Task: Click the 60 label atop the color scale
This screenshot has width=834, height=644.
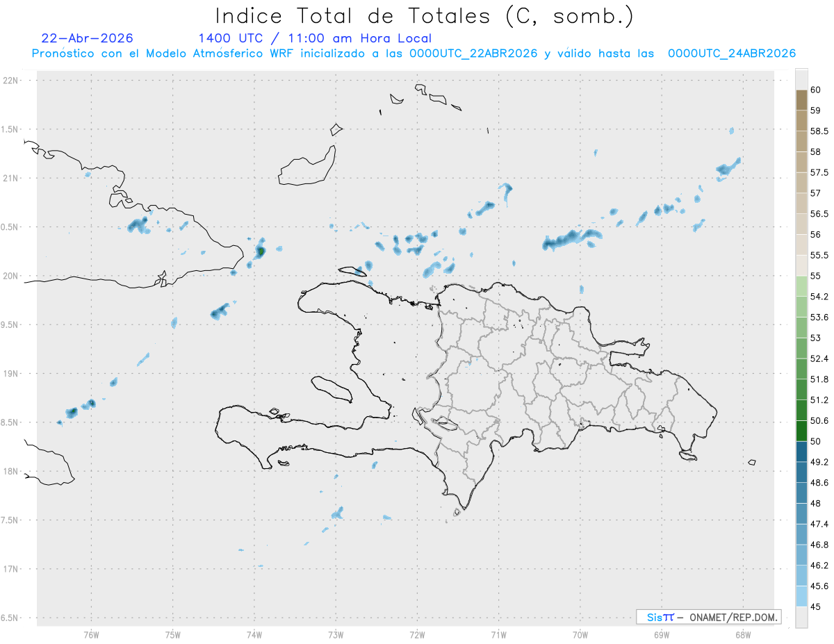Action: point(815,90)
